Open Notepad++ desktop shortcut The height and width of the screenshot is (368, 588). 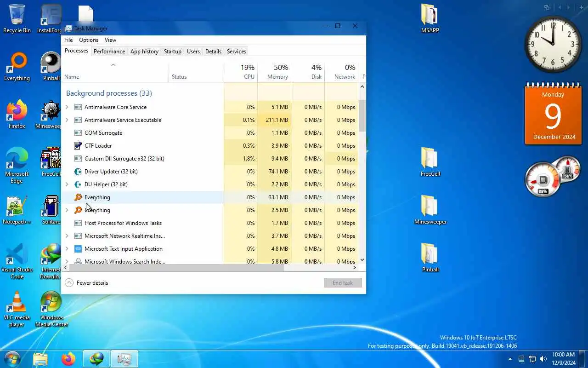pyautogui.click(x=17, y=210)
